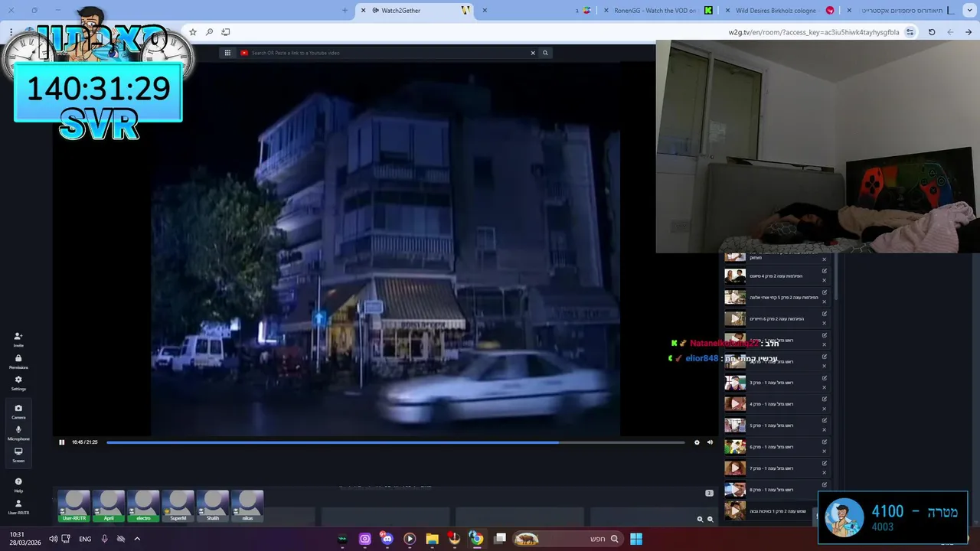Play playlist item עונה 1 - פרק 7
The image size is (980, 551).
pos(735,468)
